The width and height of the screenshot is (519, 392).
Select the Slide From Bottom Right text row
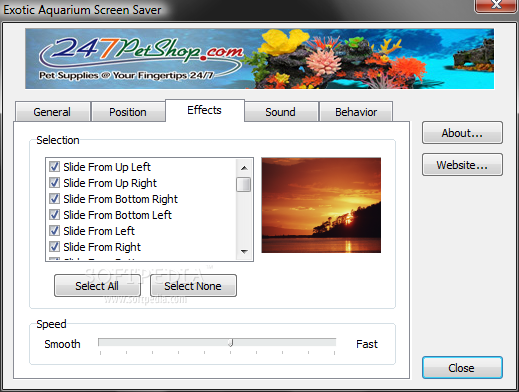120,199
